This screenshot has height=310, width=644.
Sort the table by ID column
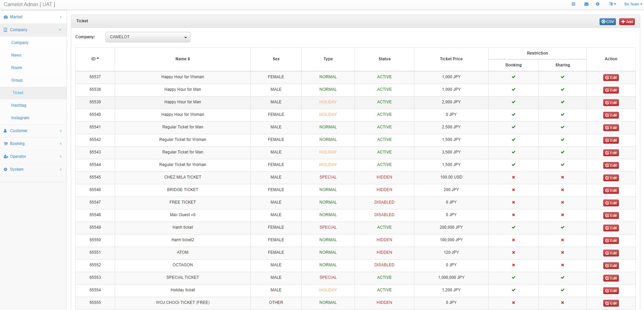click(x=95, y=59)
